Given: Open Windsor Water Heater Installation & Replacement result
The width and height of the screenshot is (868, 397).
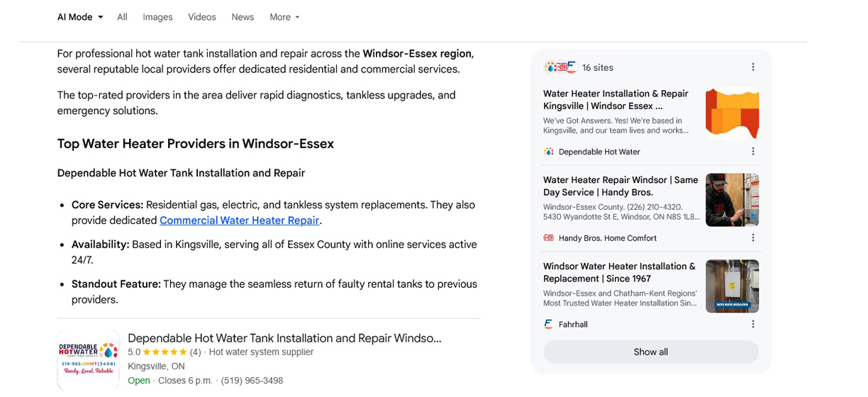Looking at the screenshot, I should point(619,273).
